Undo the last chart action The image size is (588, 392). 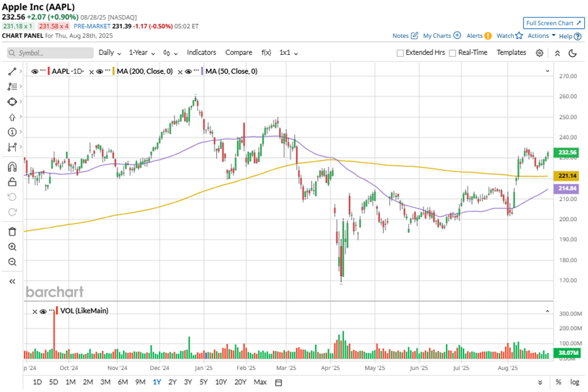tap(12, 197)
